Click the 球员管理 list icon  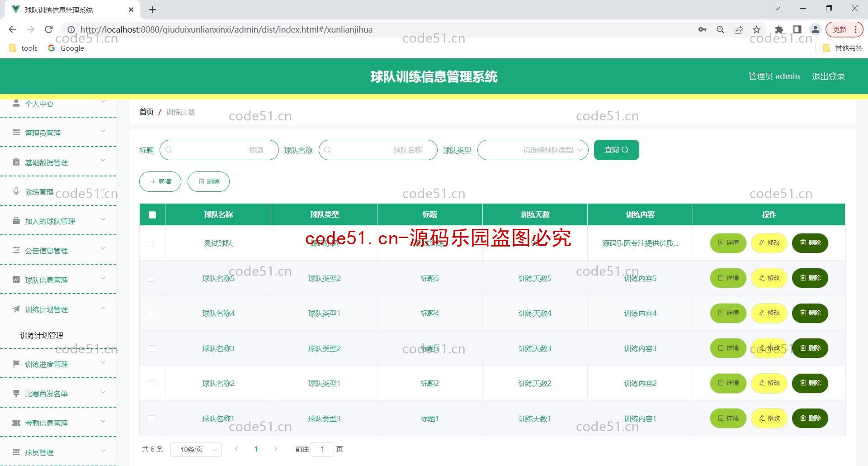pos(16,452)
